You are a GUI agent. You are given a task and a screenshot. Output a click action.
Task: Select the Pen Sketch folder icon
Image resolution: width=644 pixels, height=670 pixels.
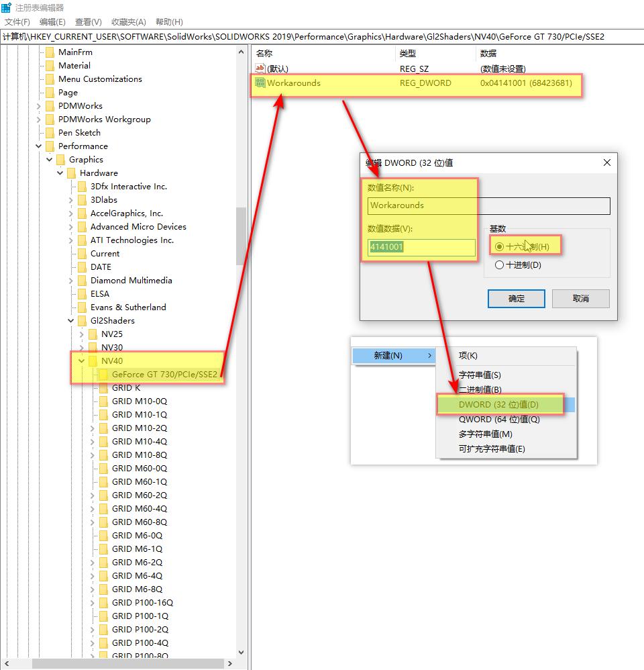point(50,133)
